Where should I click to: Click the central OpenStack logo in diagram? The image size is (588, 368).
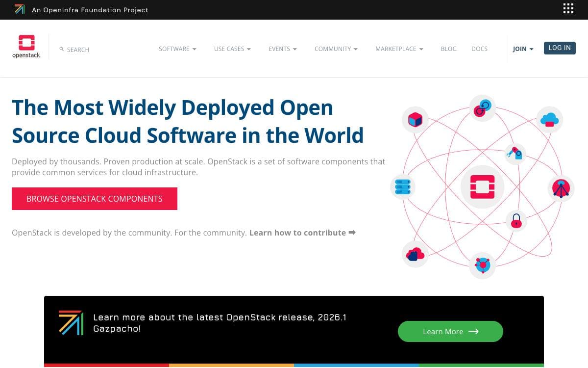[482, 187]
